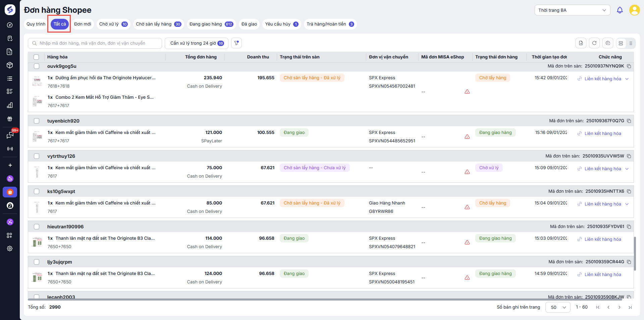The height and width of the screenshot is (320, 644).
Task: Click warning icon in tuyenbich920 order row
Action: [467, 137]
